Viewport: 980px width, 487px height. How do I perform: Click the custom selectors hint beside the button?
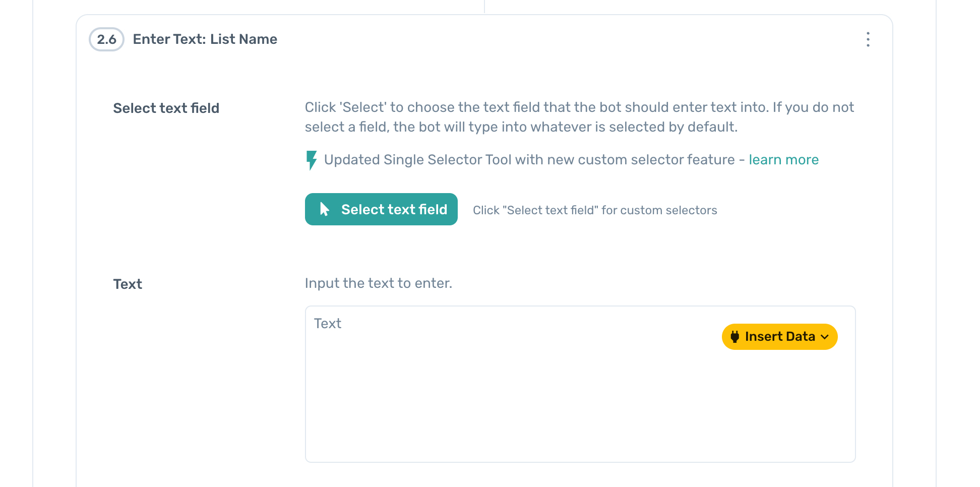[594, 210]
